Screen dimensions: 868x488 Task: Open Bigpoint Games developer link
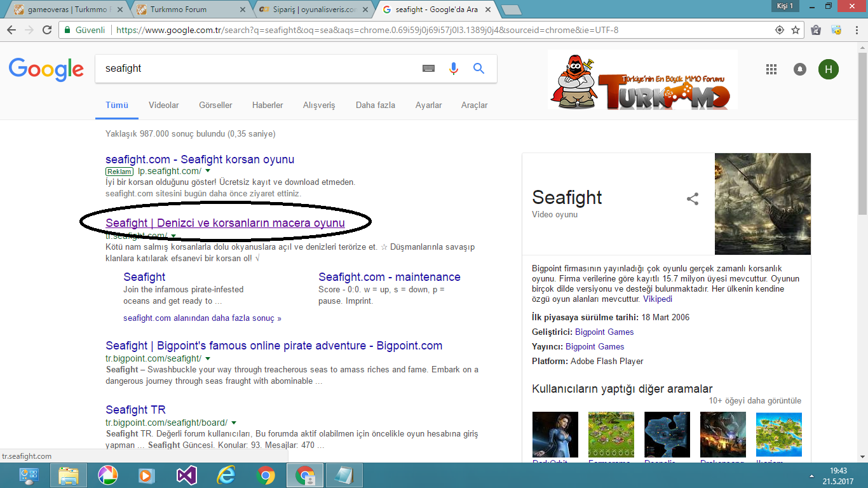604,332
